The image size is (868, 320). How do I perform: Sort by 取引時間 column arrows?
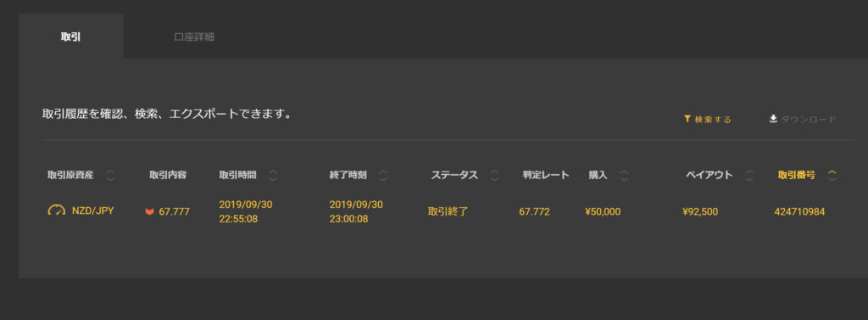(x=272, y=176)
